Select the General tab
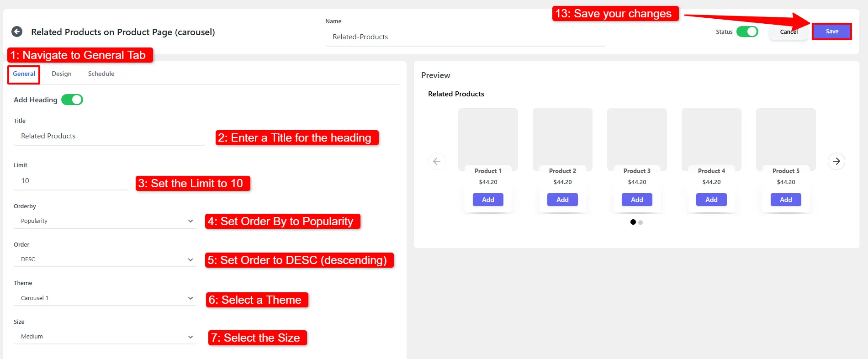 pos(24,74)
